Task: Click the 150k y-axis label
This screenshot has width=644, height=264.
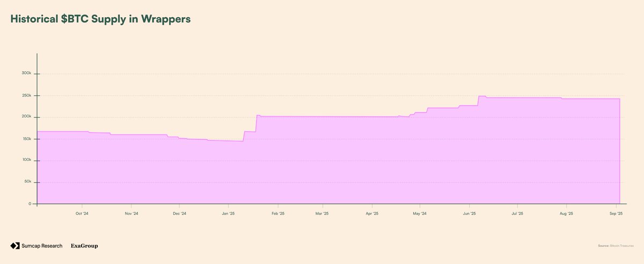Action: (x=27, y=139)
